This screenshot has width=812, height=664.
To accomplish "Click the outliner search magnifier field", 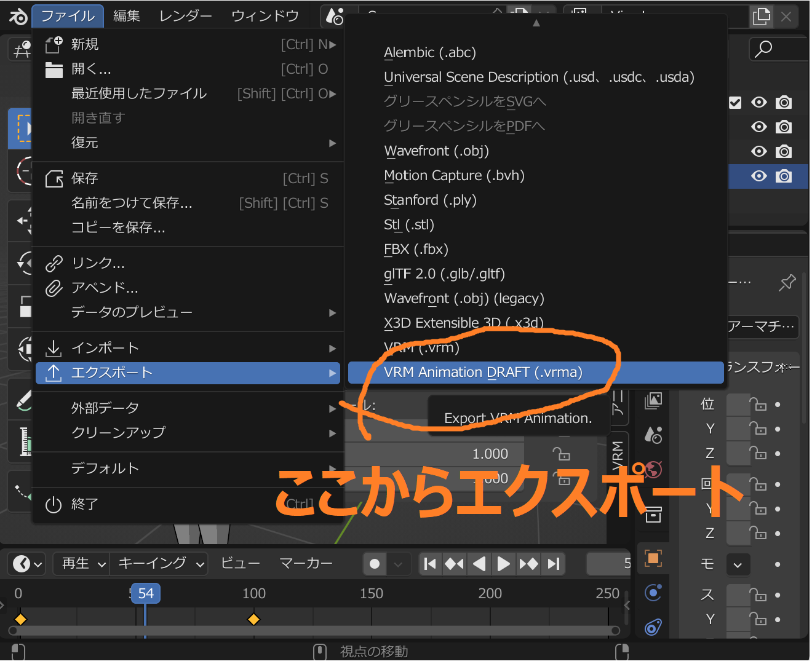I will pos(779,49).
